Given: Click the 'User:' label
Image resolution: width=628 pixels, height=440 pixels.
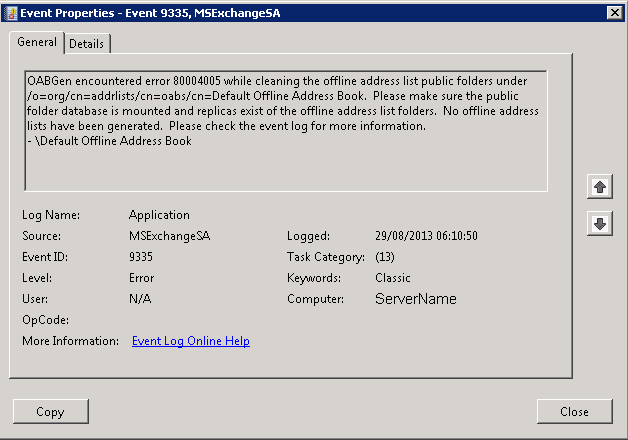Looking at the screenshot, I should tap(35, 299).
